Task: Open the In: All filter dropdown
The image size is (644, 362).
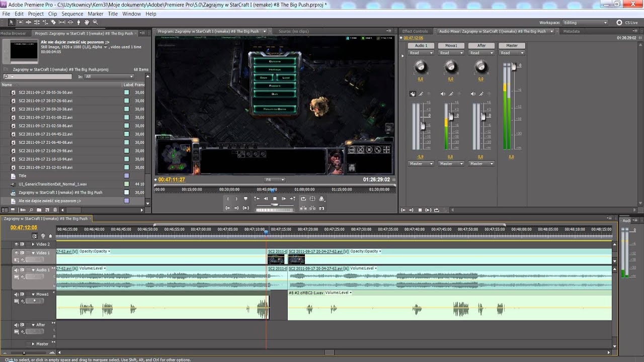Action: coord(109,76)
